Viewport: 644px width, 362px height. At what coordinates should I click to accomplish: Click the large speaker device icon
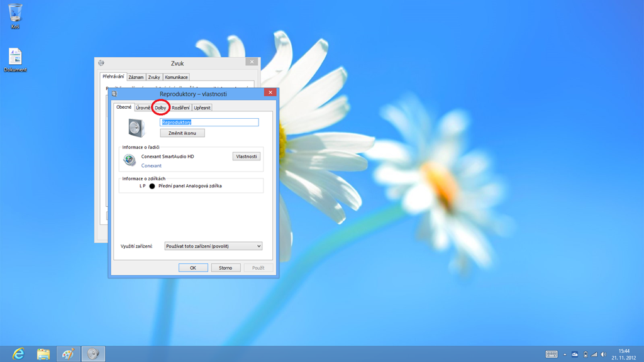(136, 128)
